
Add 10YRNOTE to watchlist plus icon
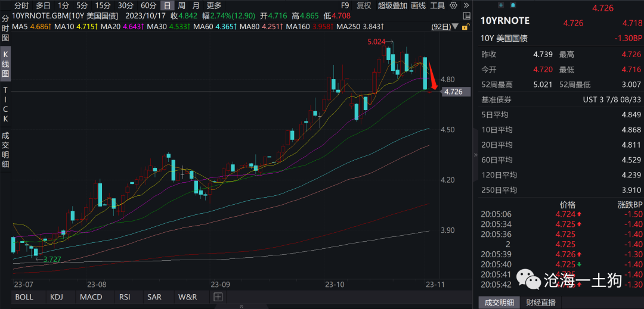[x=501, y=5]
